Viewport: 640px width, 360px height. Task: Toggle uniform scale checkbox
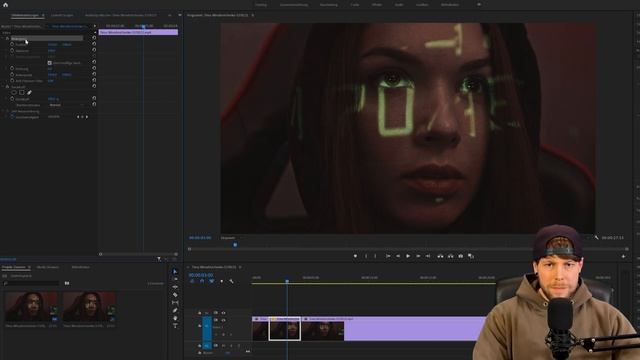(x=50, y=63)
